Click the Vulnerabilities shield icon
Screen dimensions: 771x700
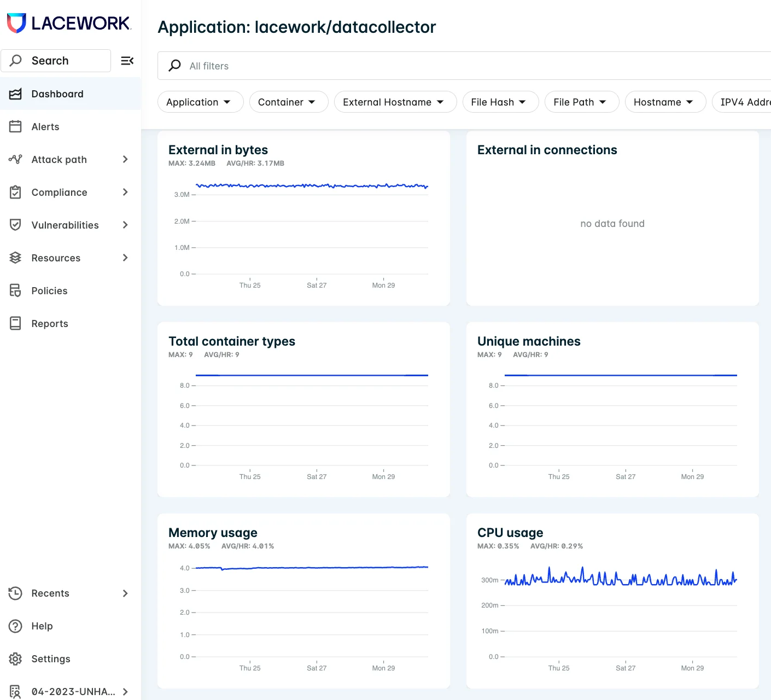15,225
